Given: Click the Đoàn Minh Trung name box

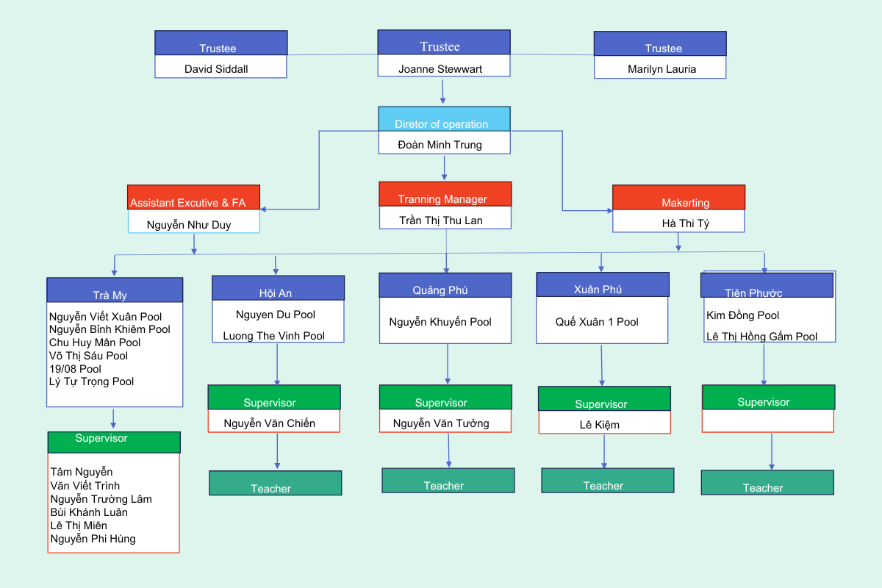Looking at the screenshot, I should 444,144.
